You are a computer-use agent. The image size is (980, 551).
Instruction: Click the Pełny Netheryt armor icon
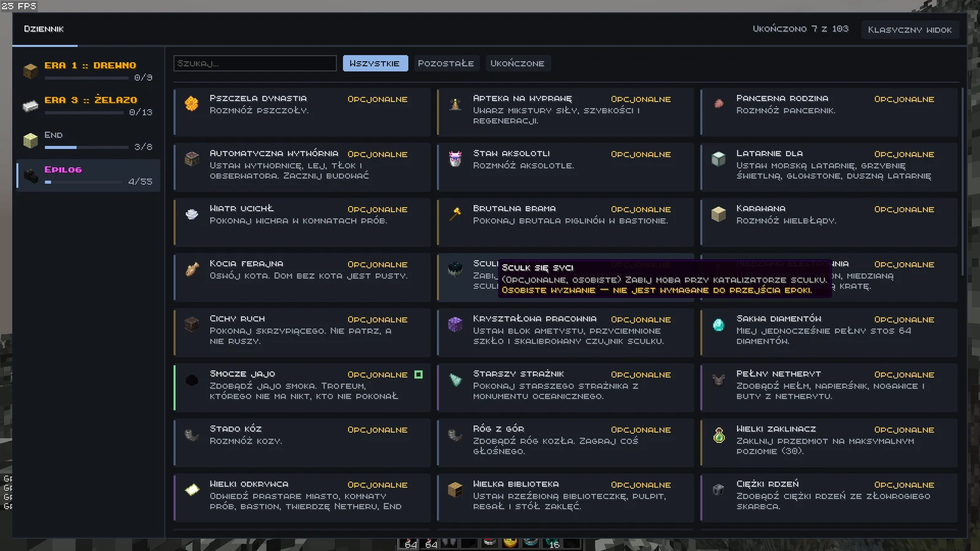click(718, 379)
